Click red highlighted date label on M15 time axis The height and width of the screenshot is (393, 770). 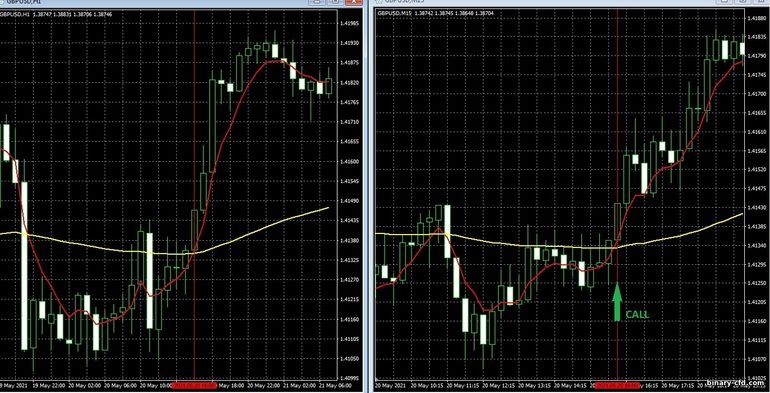617,386
